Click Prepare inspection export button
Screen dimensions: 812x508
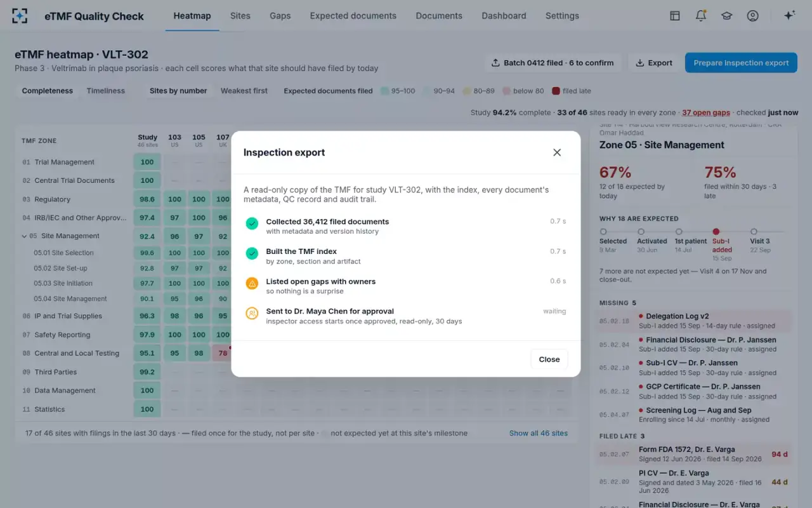point(741,63)
